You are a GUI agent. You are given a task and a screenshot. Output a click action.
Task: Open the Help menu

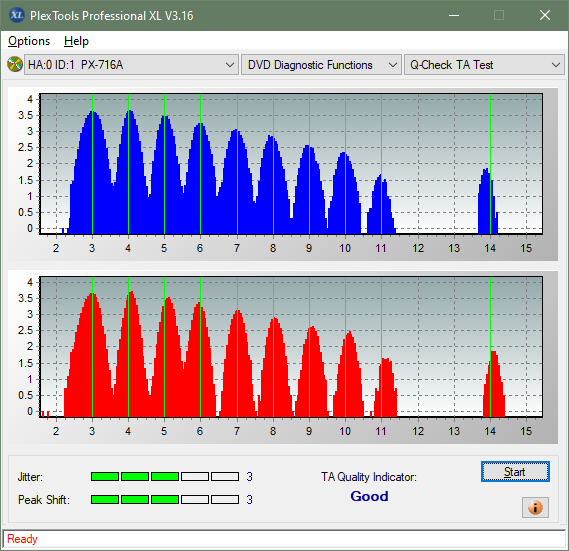click(x=76, y=41)
